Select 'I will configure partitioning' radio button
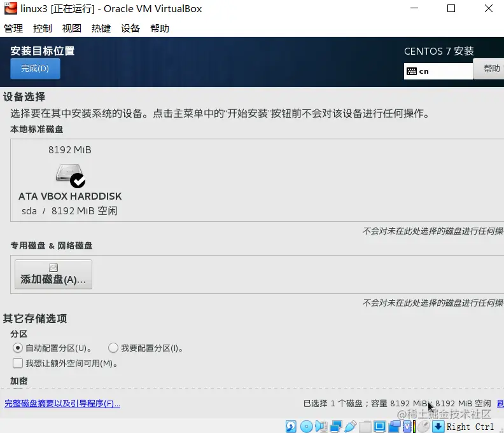This screenshot has height=433, width=504. pyautogui.click(x=113, y=348)
